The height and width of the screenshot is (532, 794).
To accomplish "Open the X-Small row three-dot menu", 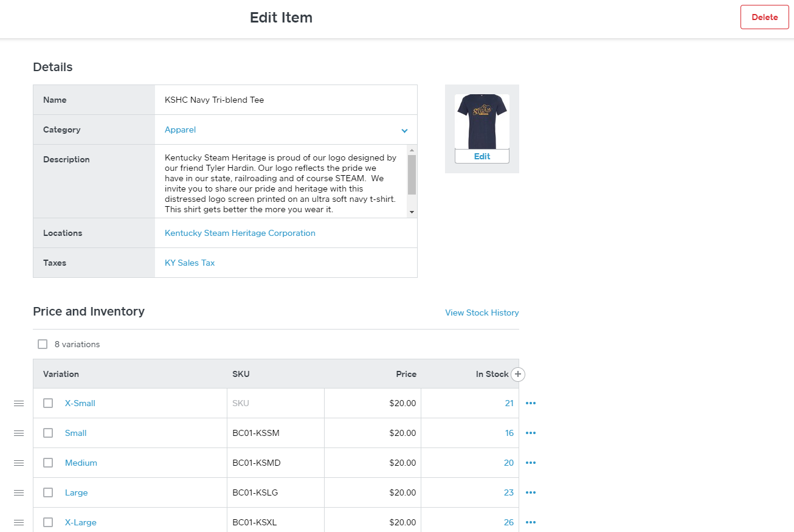I will click(x=531, y=403).
